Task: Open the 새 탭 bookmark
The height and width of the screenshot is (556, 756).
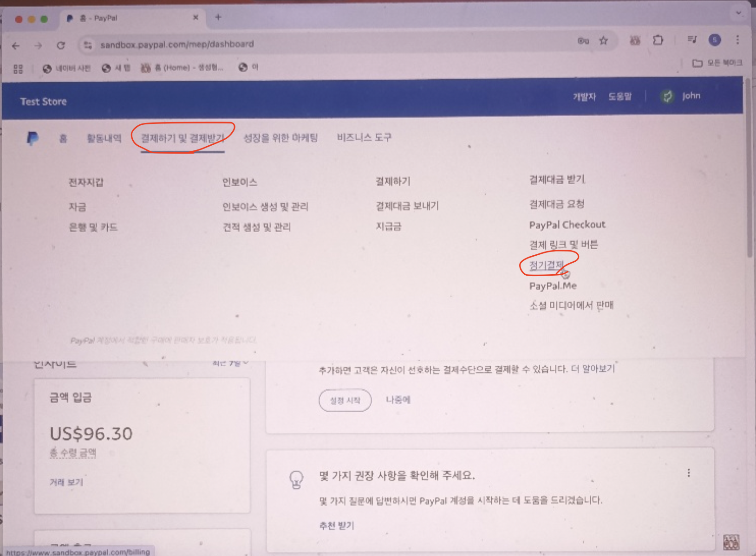Action: tap(116, 68)
